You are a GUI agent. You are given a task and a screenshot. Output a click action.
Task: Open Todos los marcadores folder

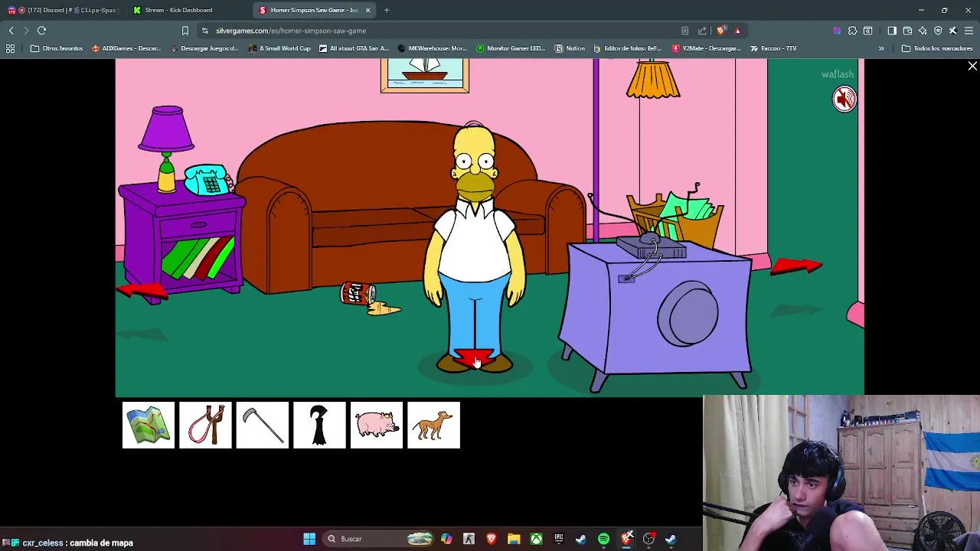pos(937,48)
